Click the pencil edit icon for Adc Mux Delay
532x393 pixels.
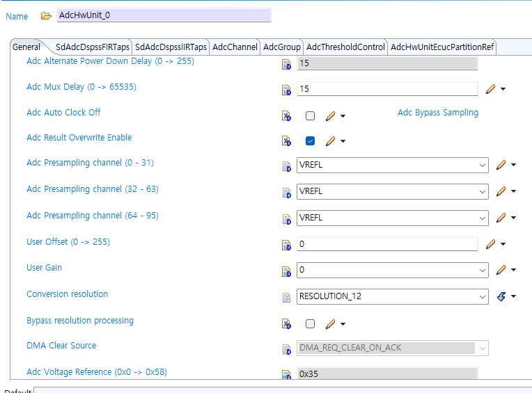point(491,89)
